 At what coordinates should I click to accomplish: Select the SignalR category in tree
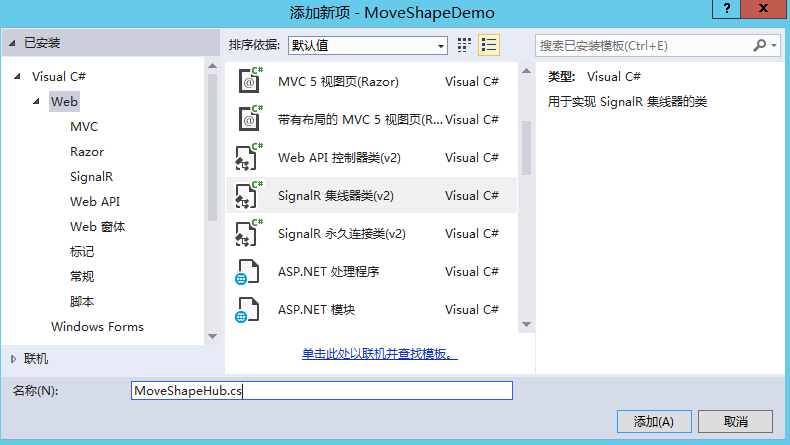pyautogui.click(x=92, y=176)
